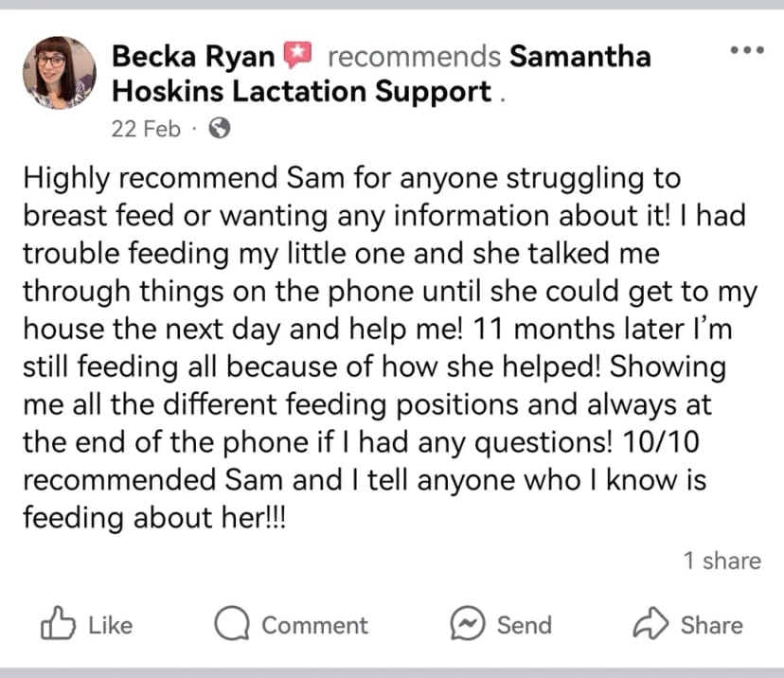Click the 22 Feb post timestamp
The height and width of the screenshot is (678, 784).
coord(146,129)
